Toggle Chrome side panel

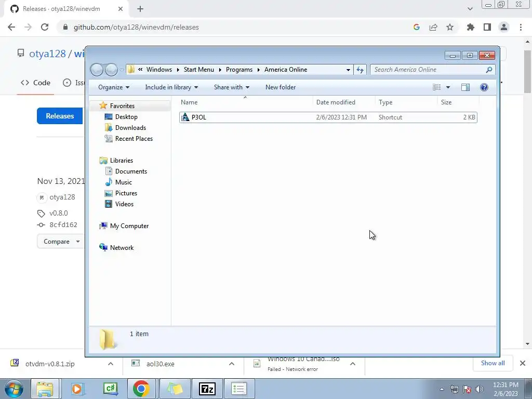coord(487,27)
